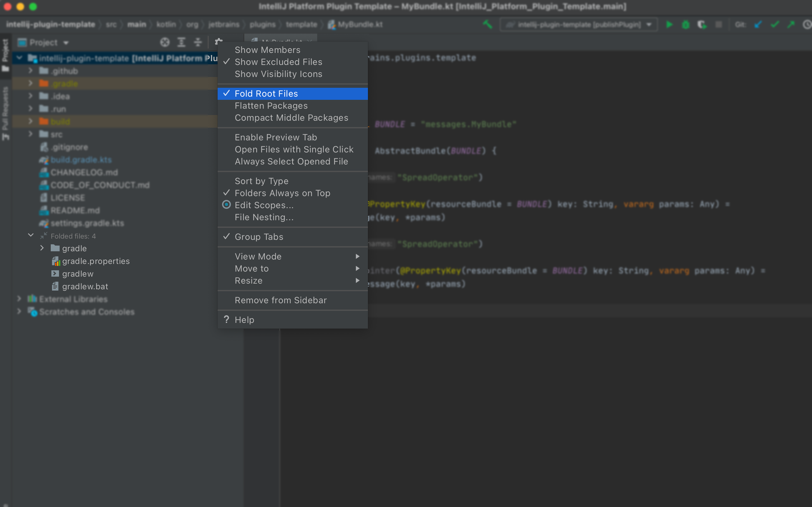
Task: Toggle Folders Always on Top option
Action: pyautogui.click(x=282, y=193)
